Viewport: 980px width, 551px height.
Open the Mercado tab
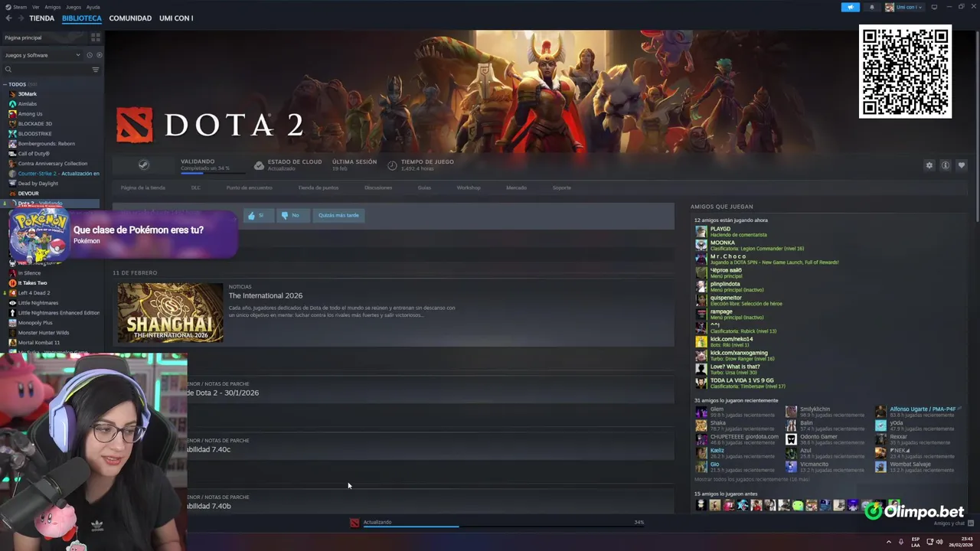point(516,187)
